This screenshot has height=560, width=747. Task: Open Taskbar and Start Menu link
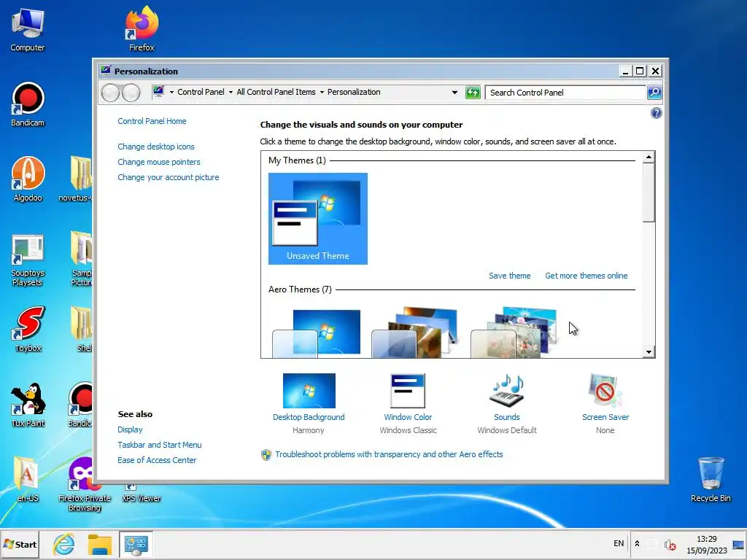pos(160,445)
